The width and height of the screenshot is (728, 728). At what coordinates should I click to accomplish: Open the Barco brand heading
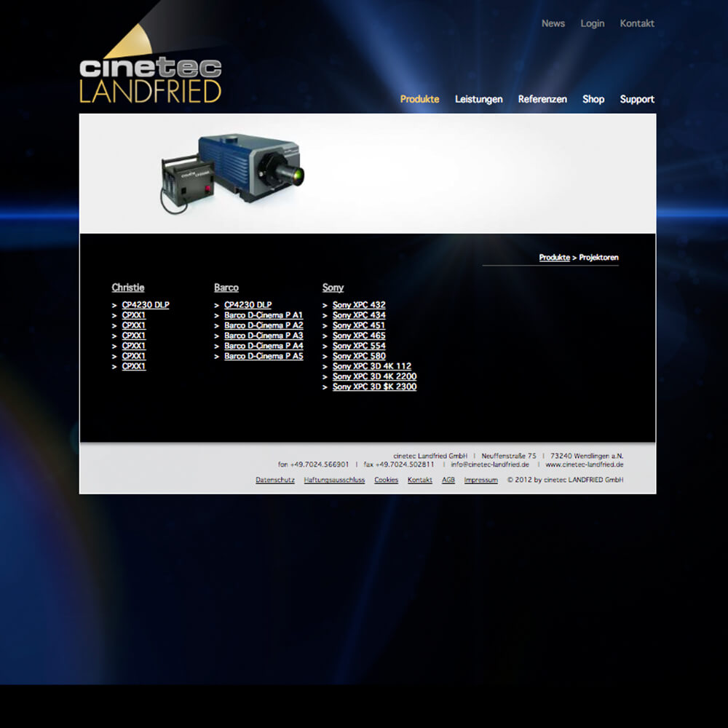[x=226, y=288]
